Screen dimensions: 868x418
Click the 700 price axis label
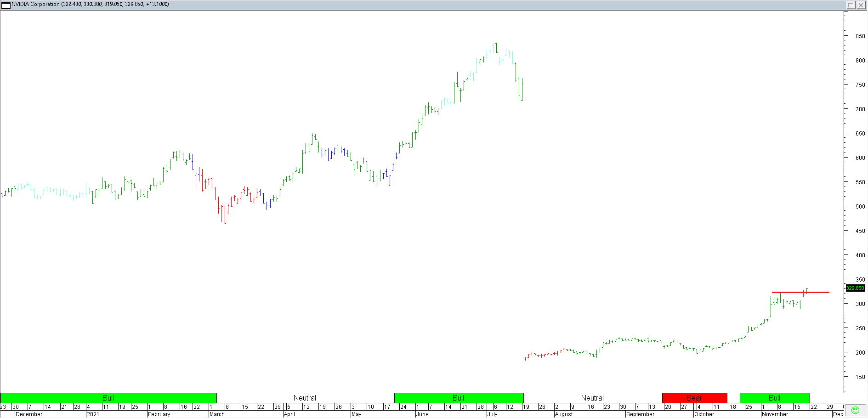(x=860, y=109)
